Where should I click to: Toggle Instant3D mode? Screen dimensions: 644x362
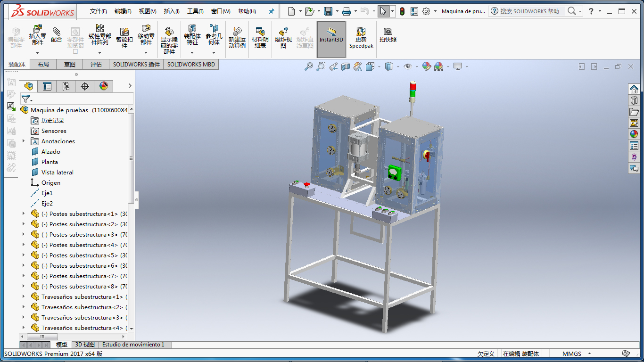pyautogui.click(x=331, y=40)
